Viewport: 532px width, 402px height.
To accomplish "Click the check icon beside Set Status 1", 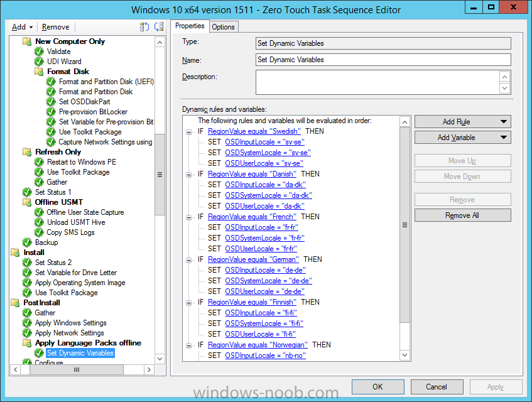I will pyautogui.click(x=27, y=192).
